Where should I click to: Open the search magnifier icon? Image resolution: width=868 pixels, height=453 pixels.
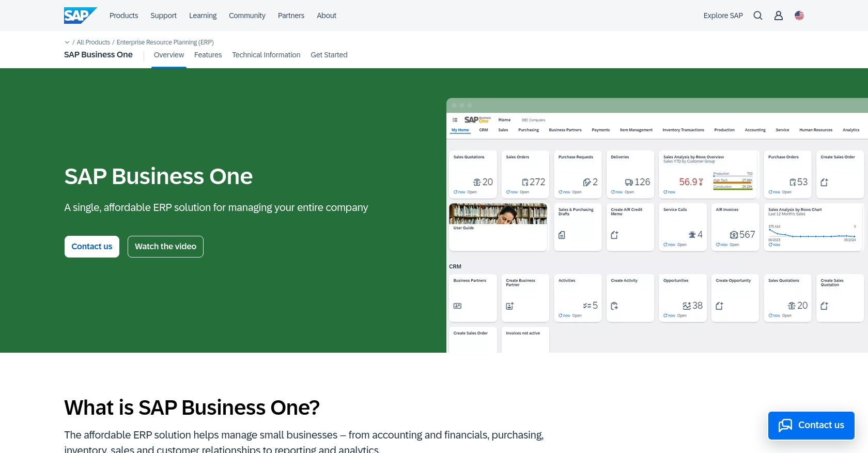(758, 16)
